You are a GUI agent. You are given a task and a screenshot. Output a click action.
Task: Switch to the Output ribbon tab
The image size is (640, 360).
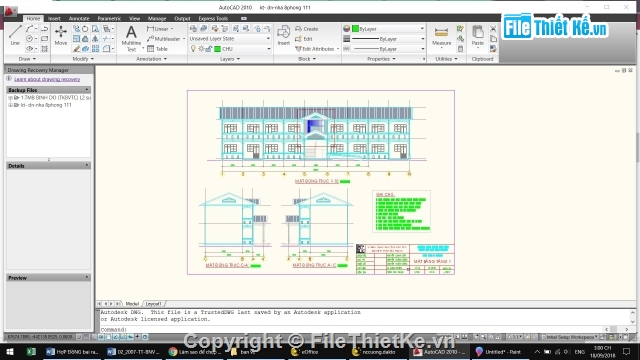point(182,18)
